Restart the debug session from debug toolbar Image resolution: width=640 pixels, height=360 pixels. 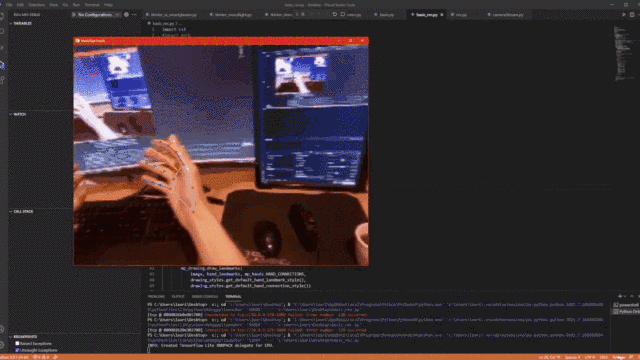point(335,14)
